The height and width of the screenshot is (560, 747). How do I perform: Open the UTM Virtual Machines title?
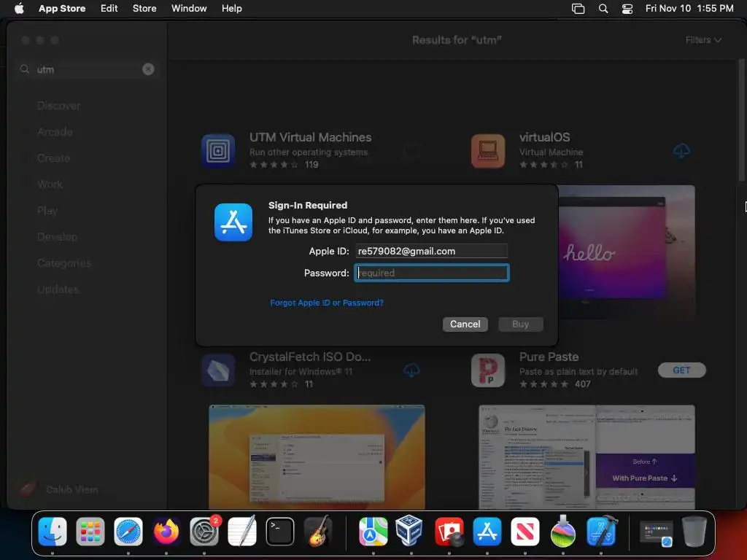311,137
